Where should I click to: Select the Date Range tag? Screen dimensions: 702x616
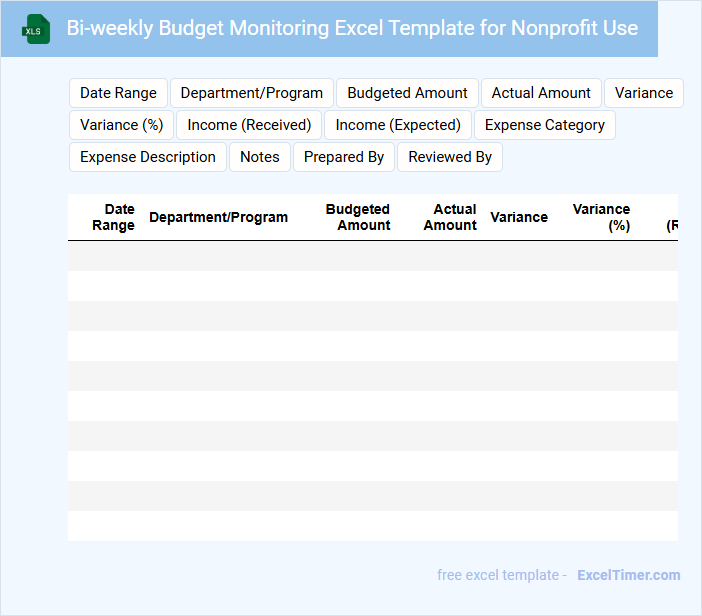tap(118, 93)
